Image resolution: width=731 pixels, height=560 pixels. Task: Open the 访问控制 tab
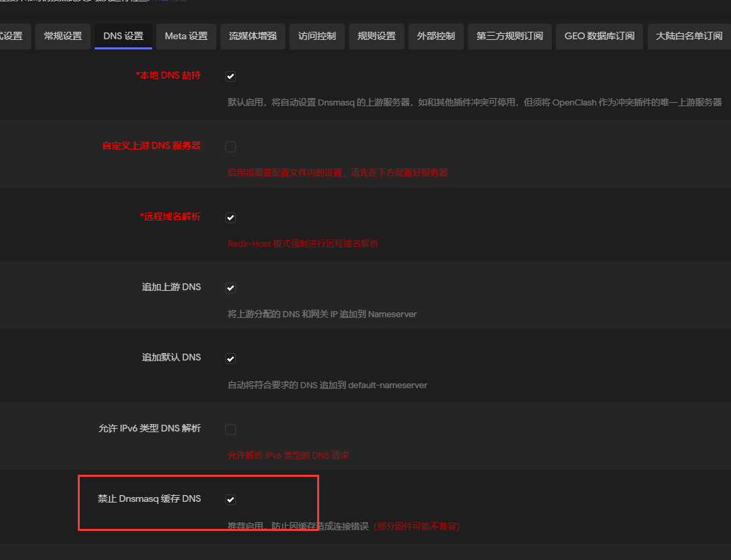pyautogui.click(x=316, y=36)
